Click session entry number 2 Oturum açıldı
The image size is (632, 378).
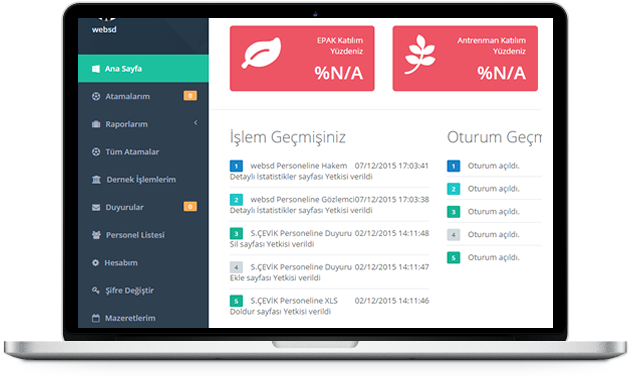tap(494, 189)
